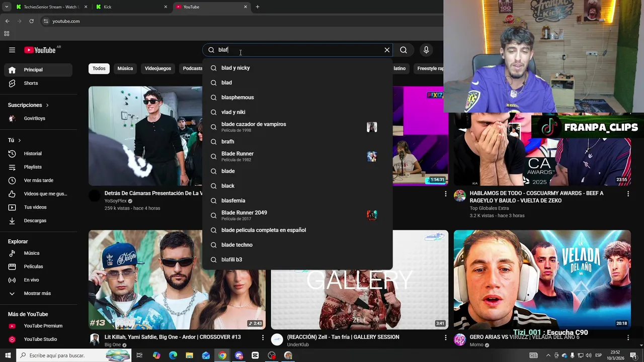
Task: Start voice search with the microphone
Action: tap(426, 50)
